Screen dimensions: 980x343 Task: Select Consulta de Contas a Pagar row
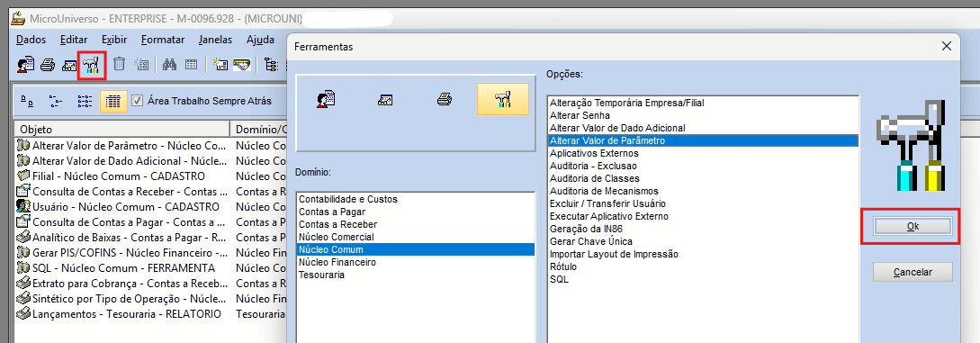click(x=150, y=221)
